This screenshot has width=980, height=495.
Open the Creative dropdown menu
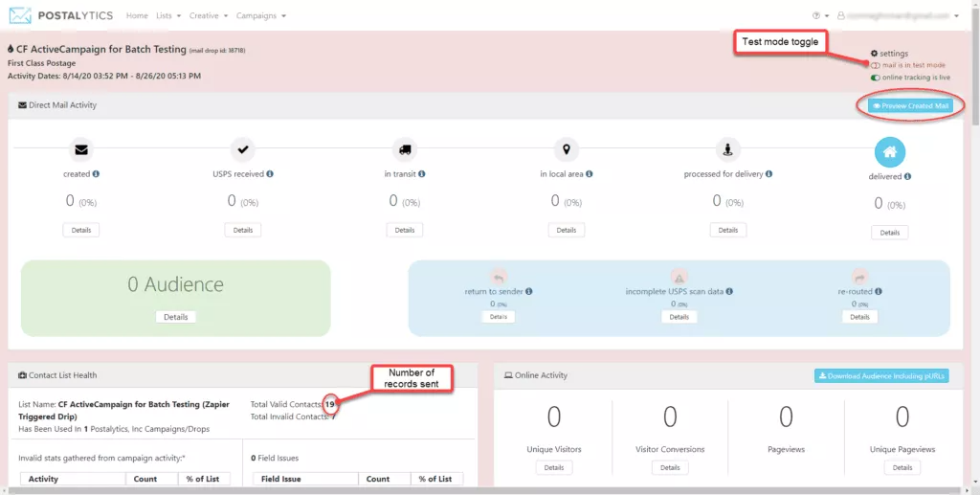click(x=209, y=15)
